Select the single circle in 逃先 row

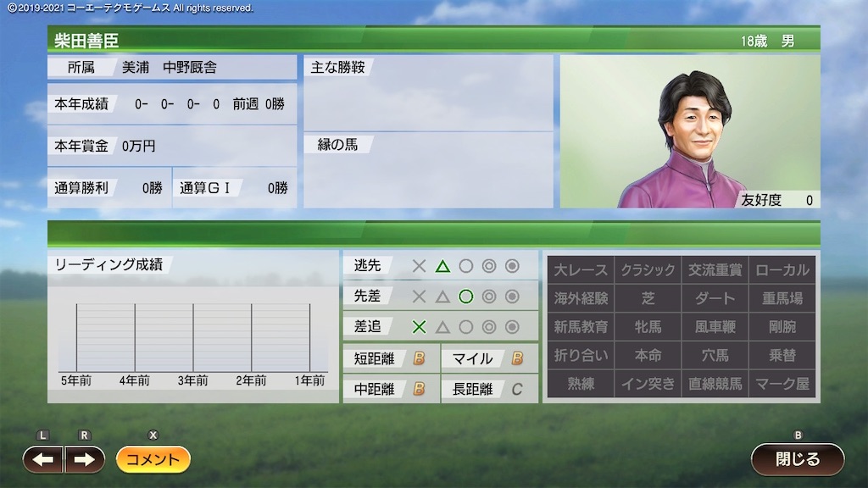(466, 266)
